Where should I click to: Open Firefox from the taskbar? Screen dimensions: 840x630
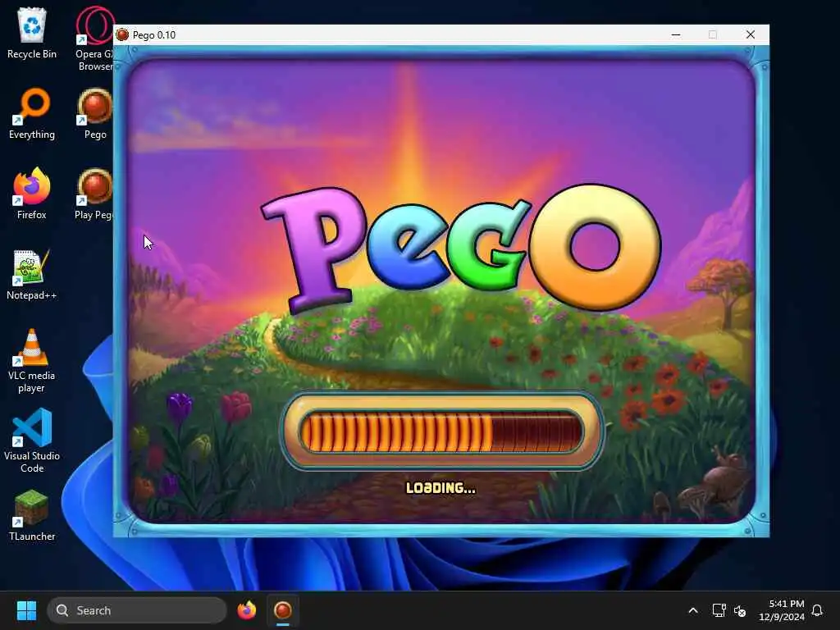[x=246, y=610]
